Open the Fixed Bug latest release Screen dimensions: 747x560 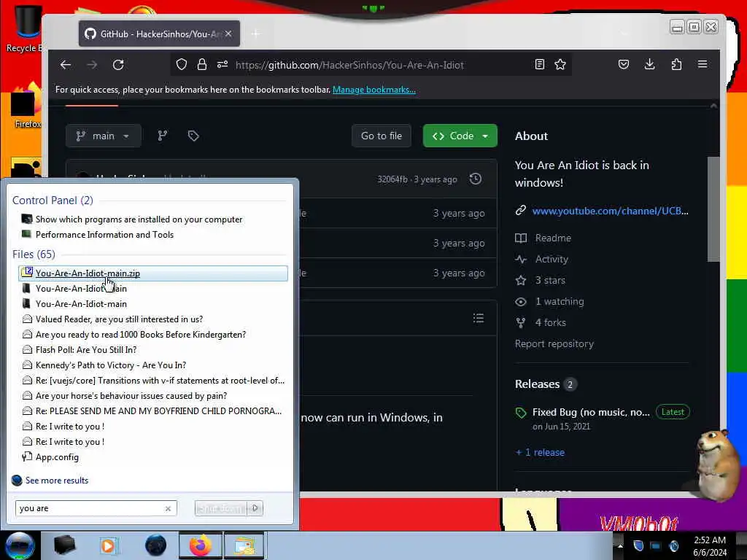[591, 413]
